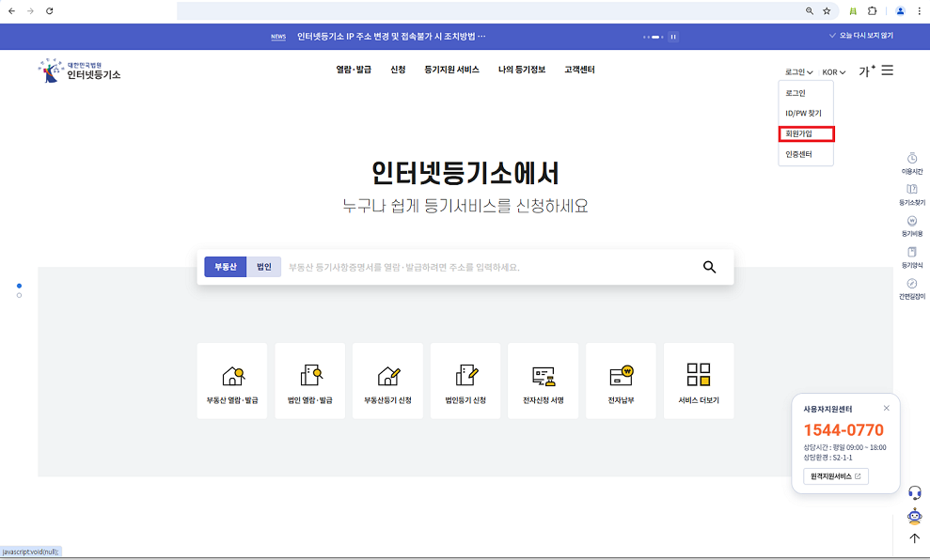930x560 pixels.
Task: Open the 등기지원 서비스 menu
Action: (x=451, y=70)
